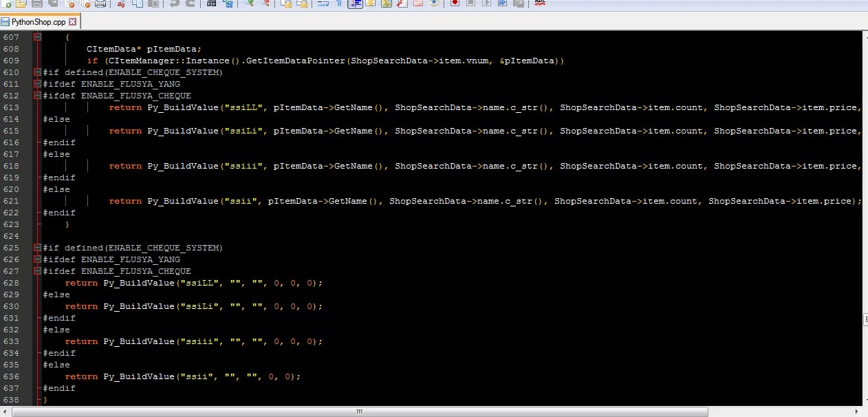
Task: Click the horizontal scrollbar at the bottom
Action: [358, 411]
